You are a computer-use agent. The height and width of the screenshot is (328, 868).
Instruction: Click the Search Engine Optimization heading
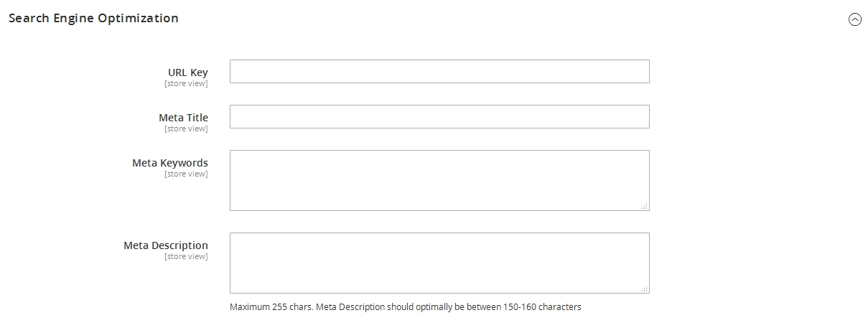coord(93,19)
